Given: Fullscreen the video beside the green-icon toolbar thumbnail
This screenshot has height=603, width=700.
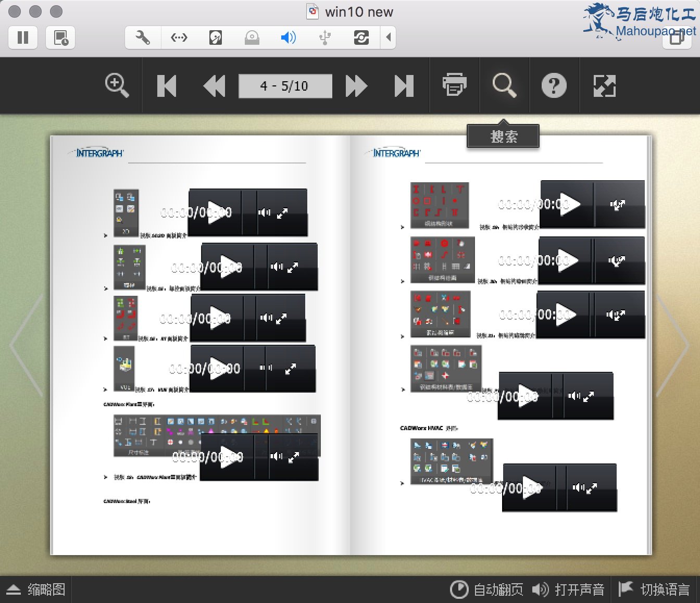Looking at the screenshot, I should (293, 267).
